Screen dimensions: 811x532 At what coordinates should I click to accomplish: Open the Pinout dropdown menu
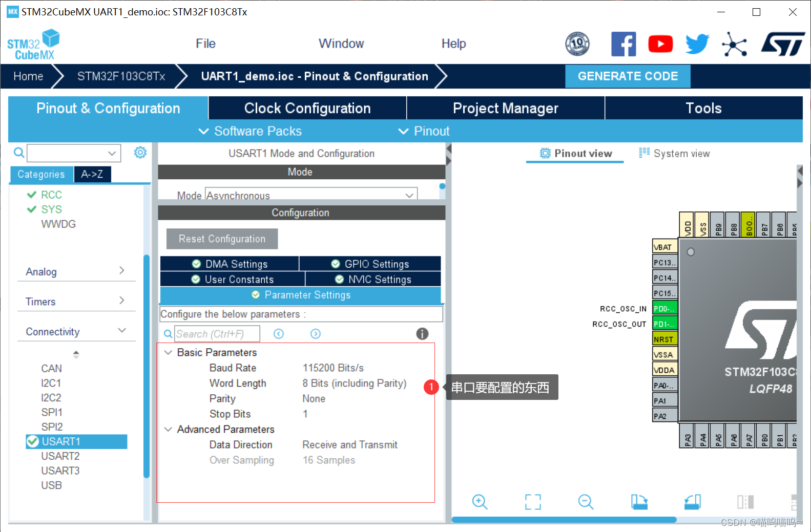point(424,131)
